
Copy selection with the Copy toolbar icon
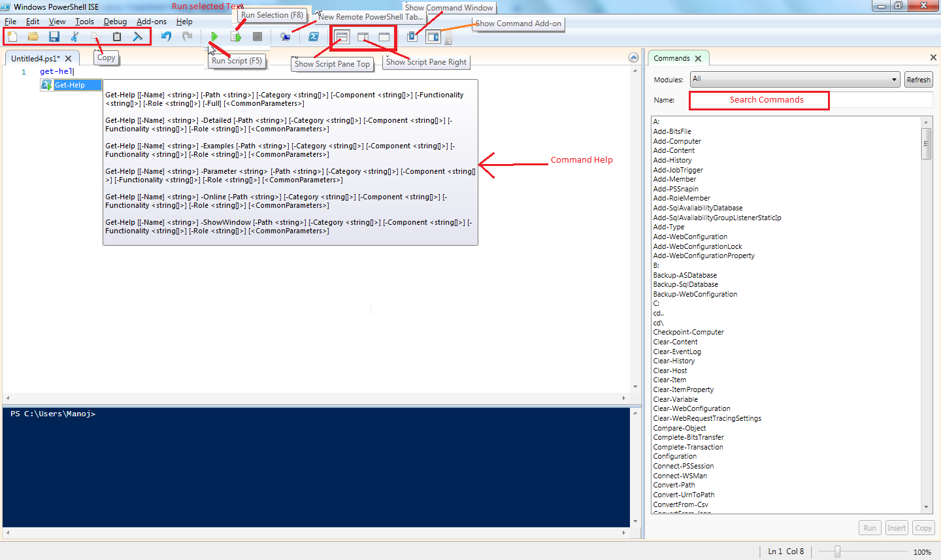point(95,37)
